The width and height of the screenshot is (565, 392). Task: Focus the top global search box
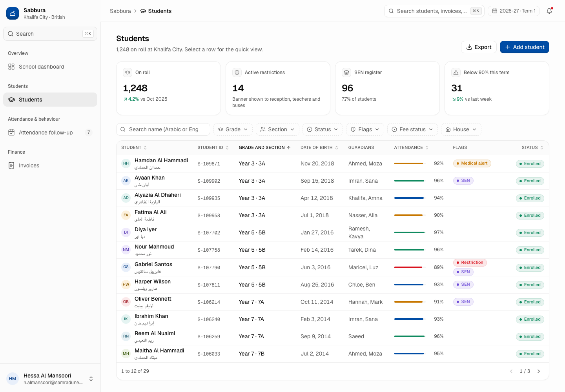click(434, 11)
